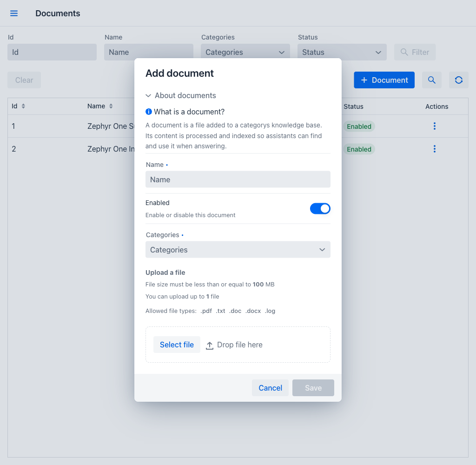Open the Categories dropdown in the dialog
The width and height of the screenshot is (476, 465).
(x=238, y=250)
